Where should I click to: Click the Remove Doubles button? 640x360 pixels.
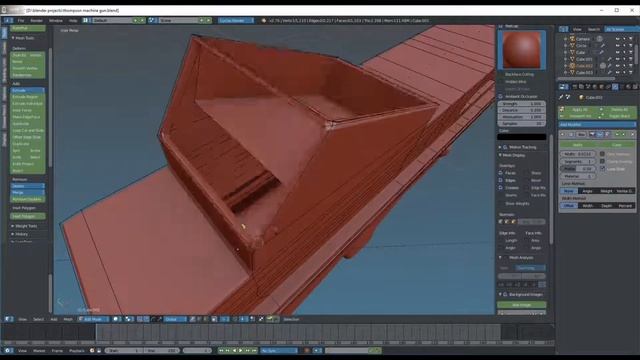pyautogui.click(x=27, y=199)
